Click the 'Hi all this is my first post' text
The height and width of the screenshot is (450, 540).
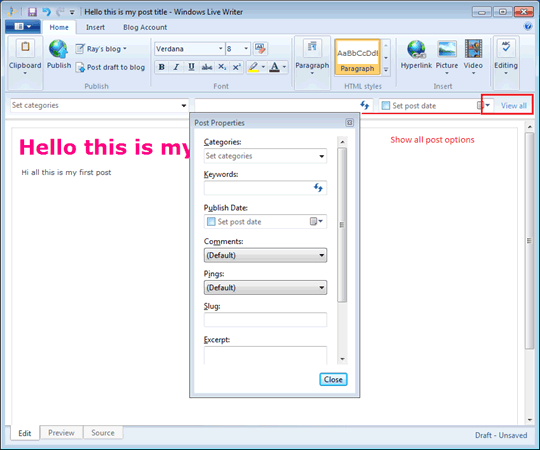(x=66, y=172)
